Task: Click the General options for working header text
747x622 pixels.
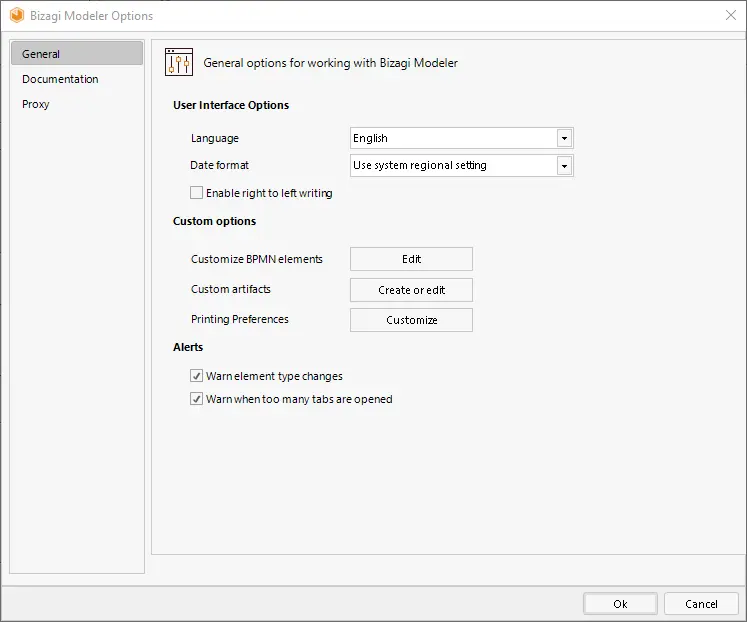Action: click(x=331, y=63)
